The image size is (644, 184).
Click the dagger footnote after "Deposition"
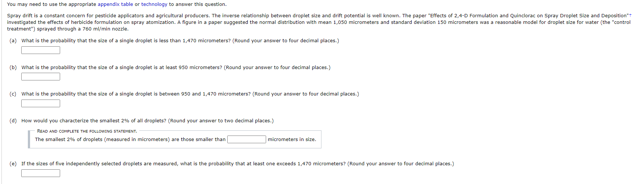tap(630, 15)
